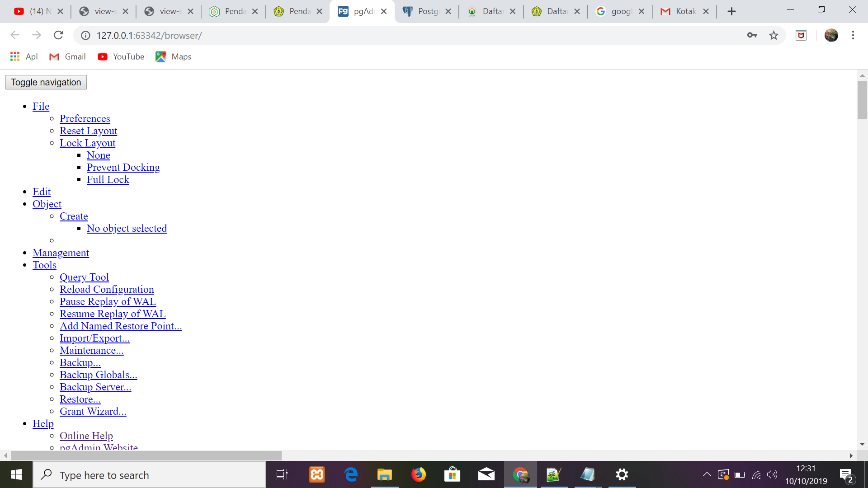Open the Import/Export link
Image resolution: width=868 pixels, height=488 pixels.
coord(94,338)
